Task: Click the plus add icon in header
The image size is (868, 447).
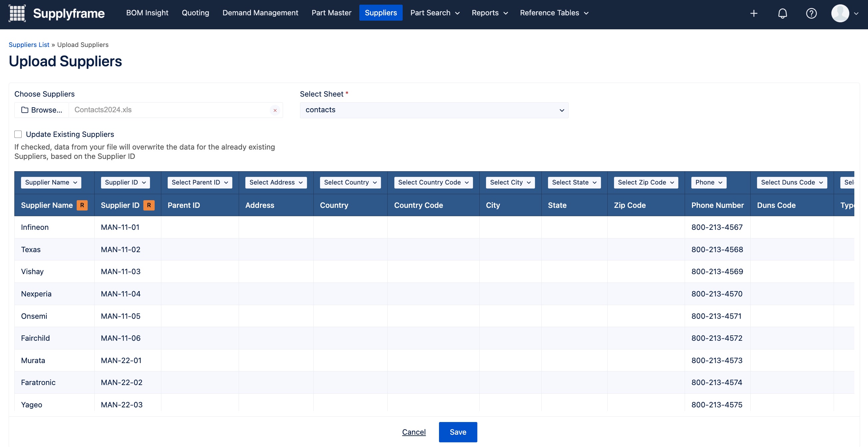Action: [754, 13]
